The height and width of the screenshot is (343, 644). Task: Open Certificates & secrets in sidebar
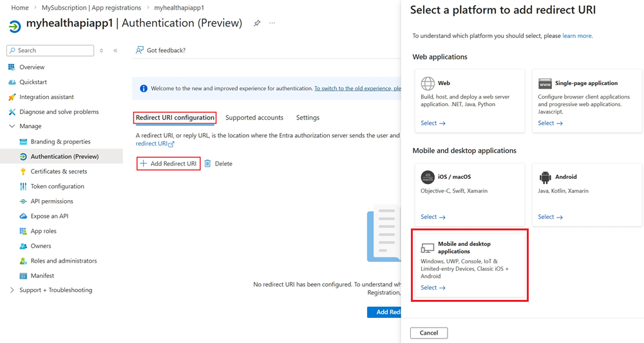pyautogui.click(x=59, y=171)
